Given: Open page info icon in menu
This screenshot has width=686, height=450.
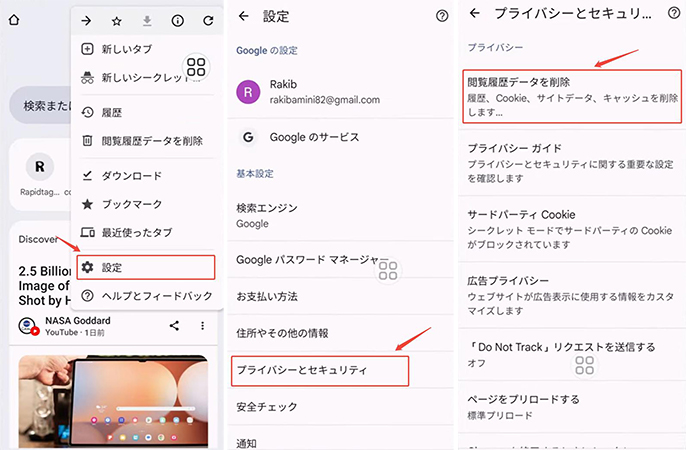Looking at the screenshot, I should tap(178, 21).
